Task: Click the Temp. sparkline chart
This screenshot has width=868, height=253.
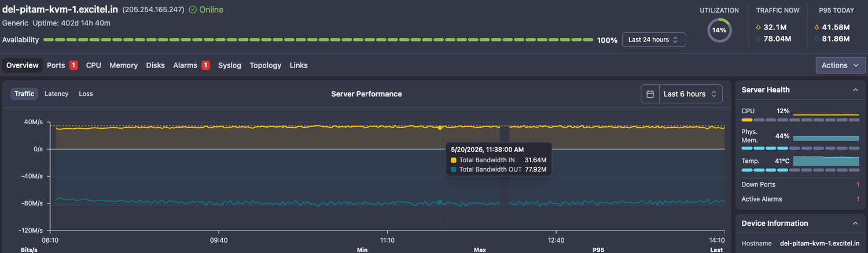Action: pyautogui.click(x=826, y=161)
